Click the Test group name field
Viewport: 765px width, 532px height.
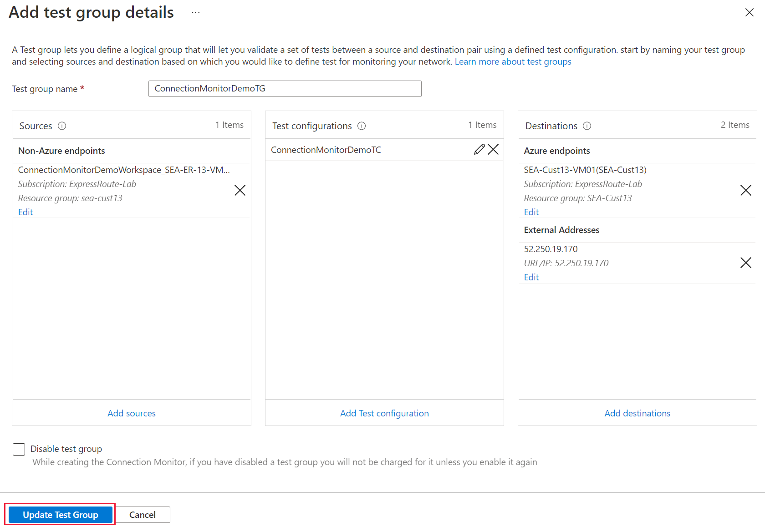pyautogui.click(x=285, y=89)
